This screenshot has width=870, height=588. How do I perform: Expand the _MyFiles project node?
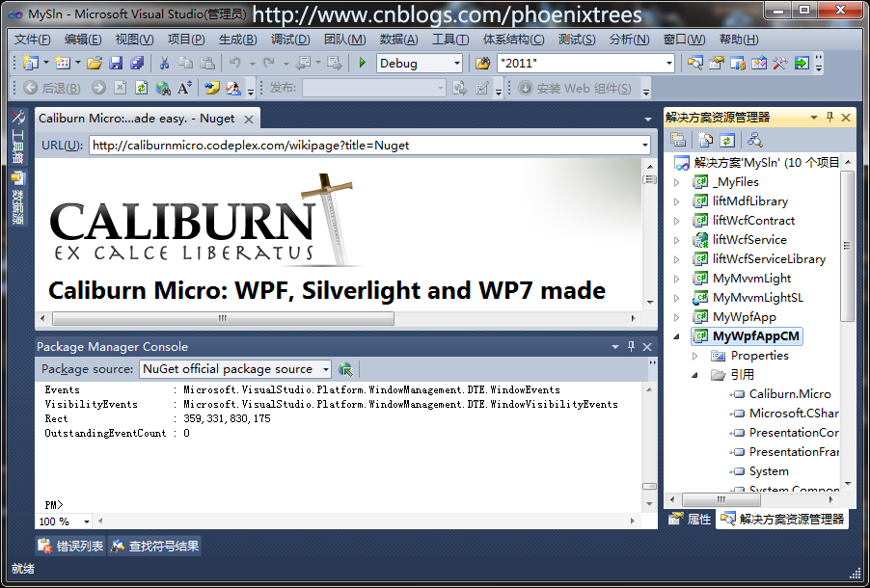(676, 182)
